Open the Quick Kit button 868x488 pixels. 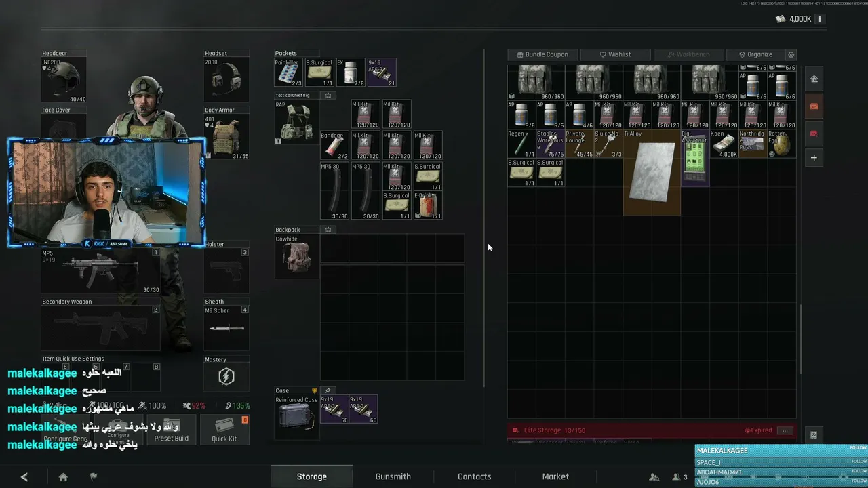point(224,430)
